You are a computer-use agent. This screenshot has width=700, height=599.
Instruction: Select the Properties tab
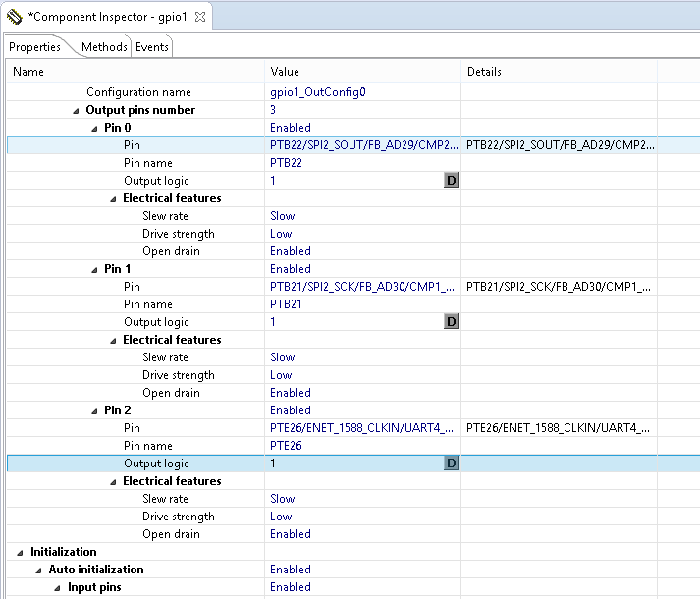(34, 47)
